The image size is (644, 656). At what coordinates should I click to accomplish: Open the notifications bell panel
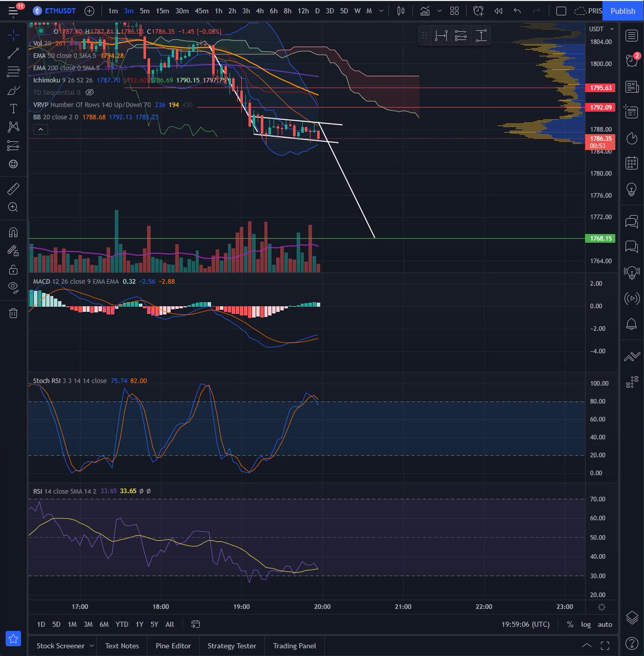(x=631, y=324)
